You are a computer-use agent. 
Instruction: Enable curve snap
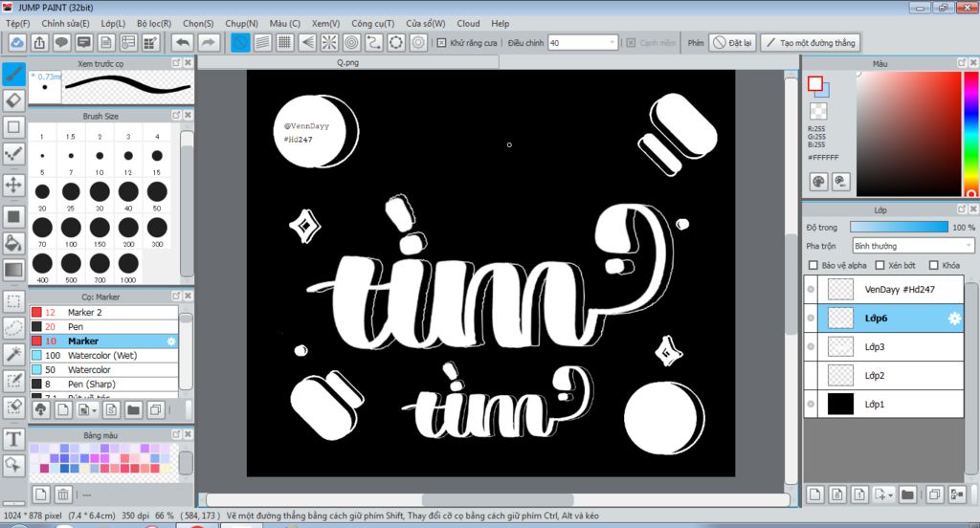click(x=374, y=42)
